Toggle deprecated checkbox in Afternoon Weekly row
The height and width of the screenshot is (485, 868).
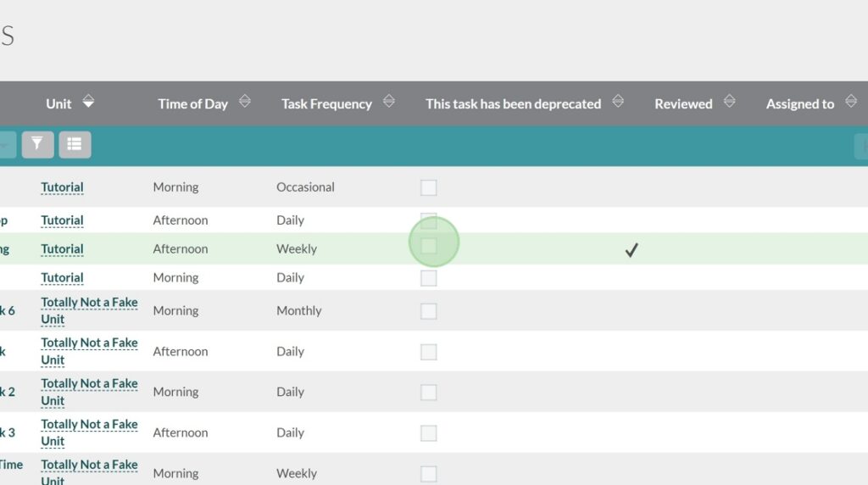coord(429,246)
